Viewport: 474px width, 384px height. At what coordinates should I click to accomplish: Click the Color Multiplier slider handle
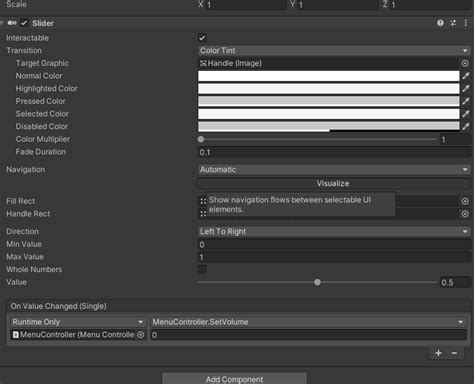click(201, 139)
